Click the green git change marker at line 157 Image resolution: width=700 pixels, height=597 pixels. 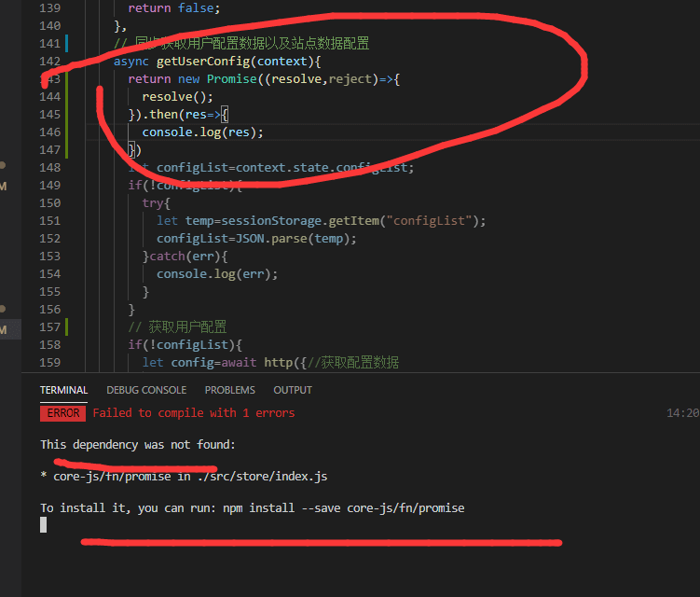click(x=67, y=327)
